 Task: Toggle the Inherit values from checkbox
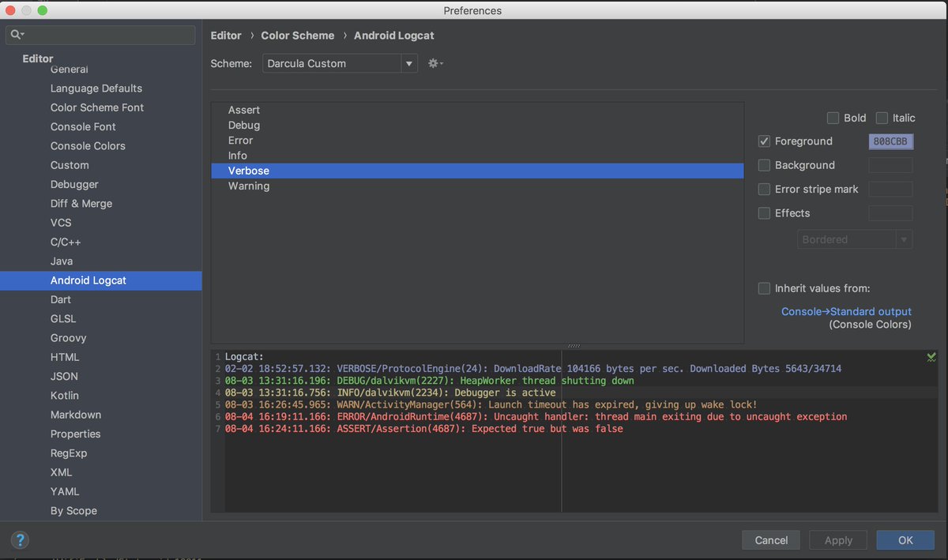tap(764, 288)
